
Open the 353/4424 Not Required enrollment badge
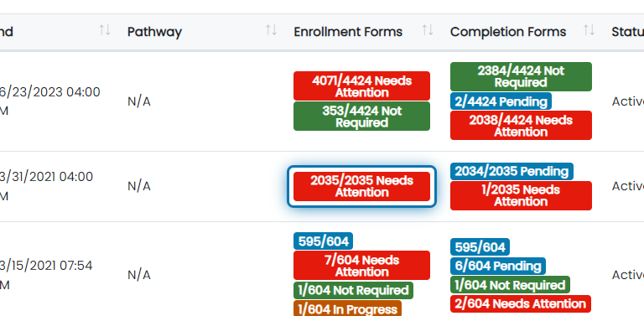[362, 117]
